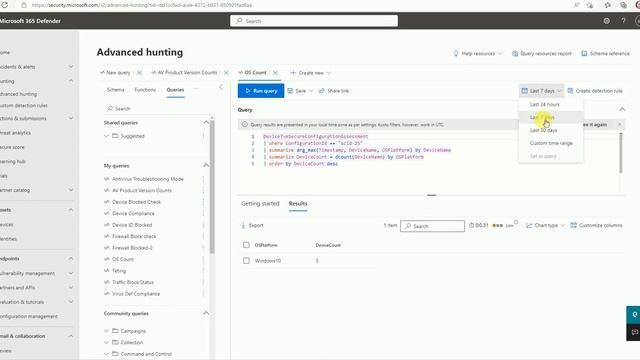
Task: Click the query editor vertical scrollbar
Action: click(621, 153)
